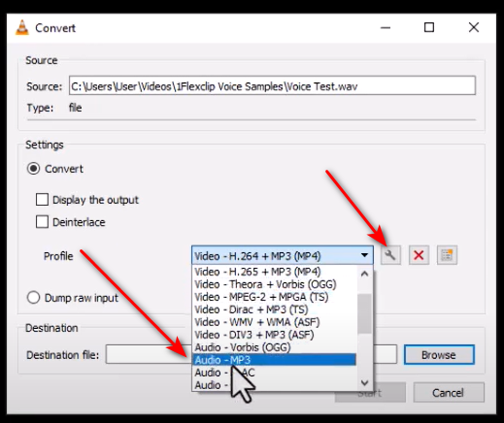Screen dimensions: 504x423
Task: Collapse the Profile dropdown combo box
Action: tap(283, 256)
